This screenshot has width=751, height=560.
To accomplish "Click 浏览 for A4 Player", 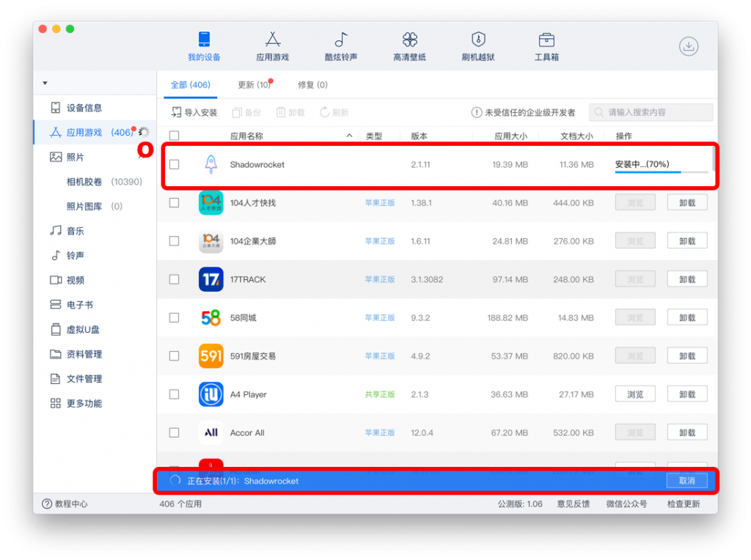I will click(x=635, y=394).
